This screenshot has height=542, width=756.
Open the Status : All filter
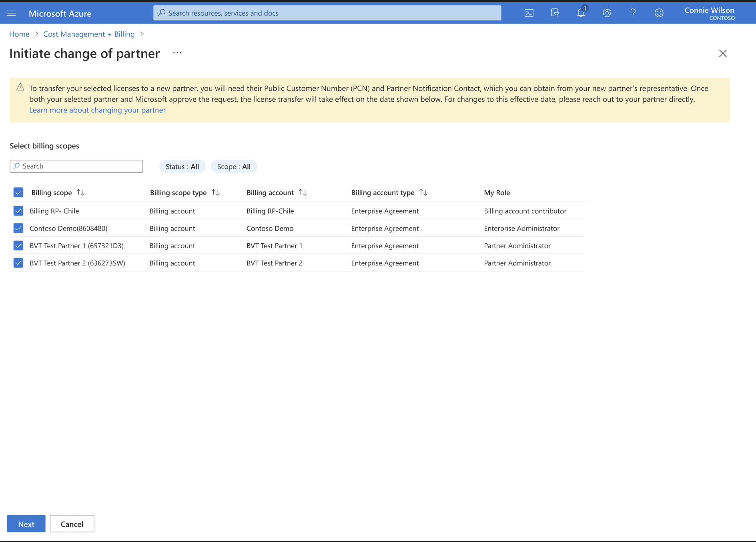pyautogui.click(x=182, y=167)
